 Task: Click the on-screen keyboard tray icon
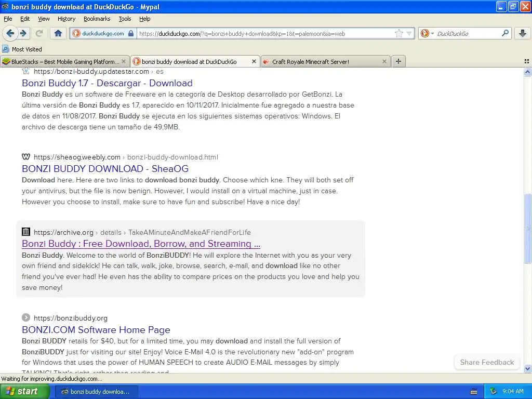[x=474, y=392]
